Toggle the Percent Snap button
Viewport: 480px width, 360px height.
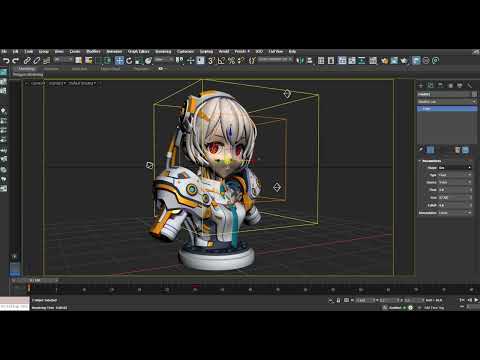pos(231,60)
